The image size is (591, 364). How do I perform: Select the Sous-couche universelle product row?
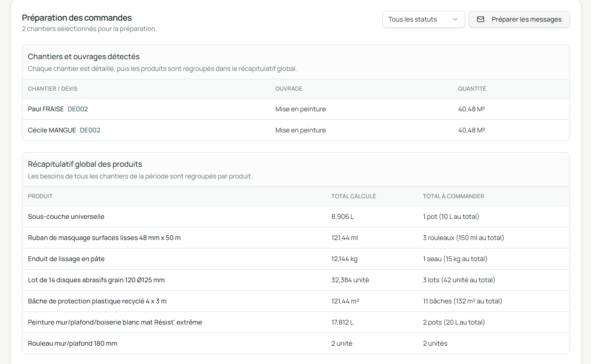click(x=296, y=217)
